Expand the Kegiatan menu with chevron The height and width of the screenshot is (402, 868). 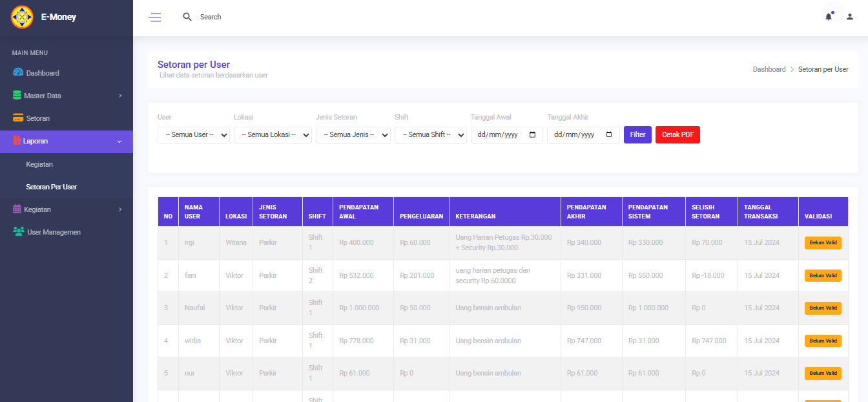pos(120,209)
